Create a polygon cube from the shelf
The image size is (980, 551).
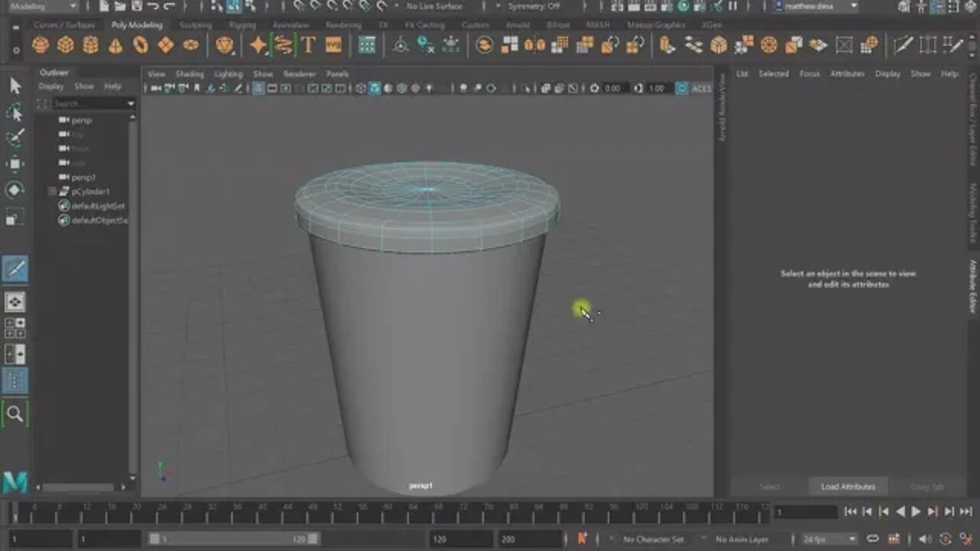66,45
